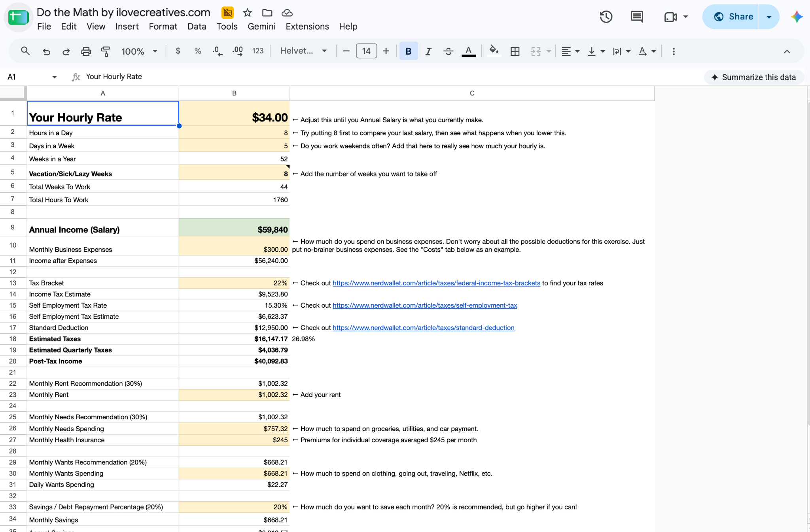Check cloud save status icon
The height and width of the screenshot is (532, 810).
point(287,13)
